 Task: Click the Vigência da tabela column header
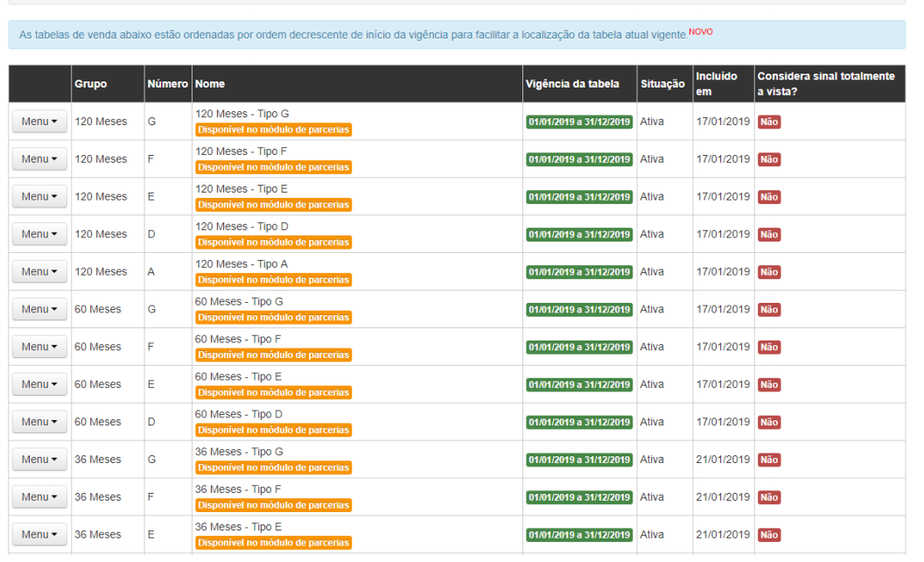click(572, 84)
